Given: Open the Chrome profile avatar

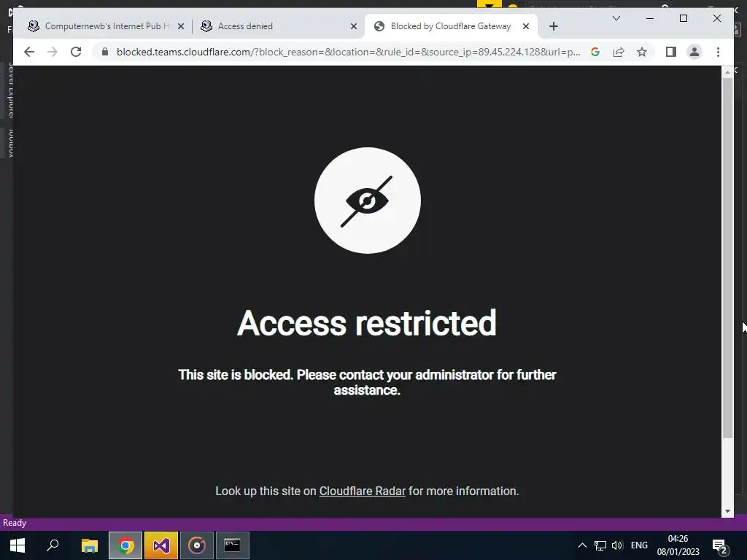Looking at the screenshot, I should point(694,52).
